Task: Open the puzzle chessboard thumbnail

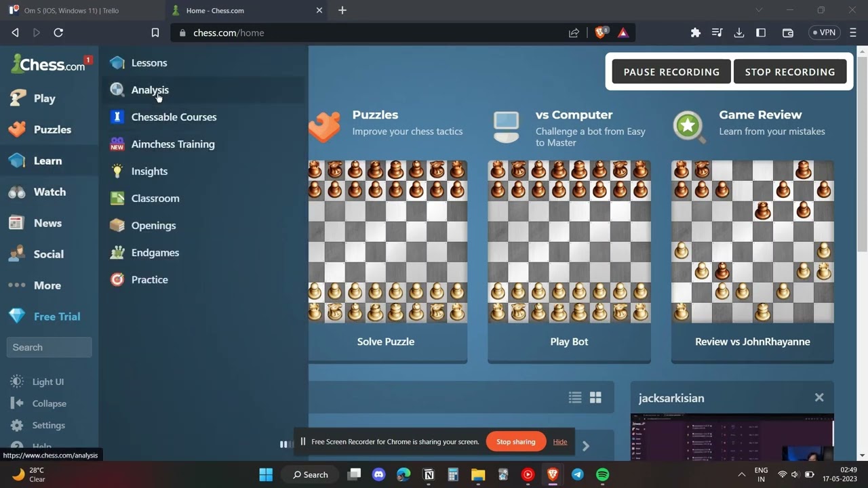Action: (388, 241)
